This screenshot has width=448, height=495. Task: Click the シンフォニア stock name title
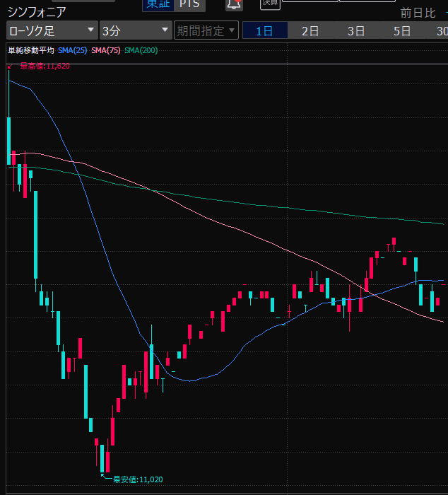tap(37, 12)
